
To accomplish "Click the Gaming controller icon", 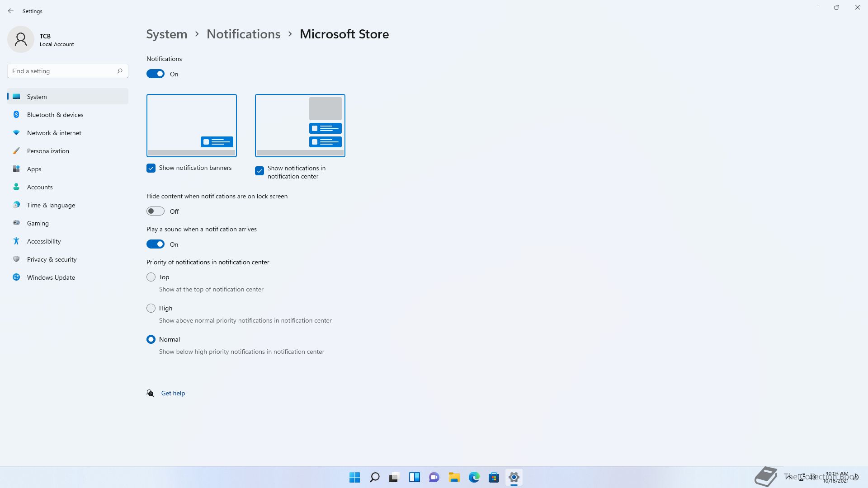I will tap(16, 223).
